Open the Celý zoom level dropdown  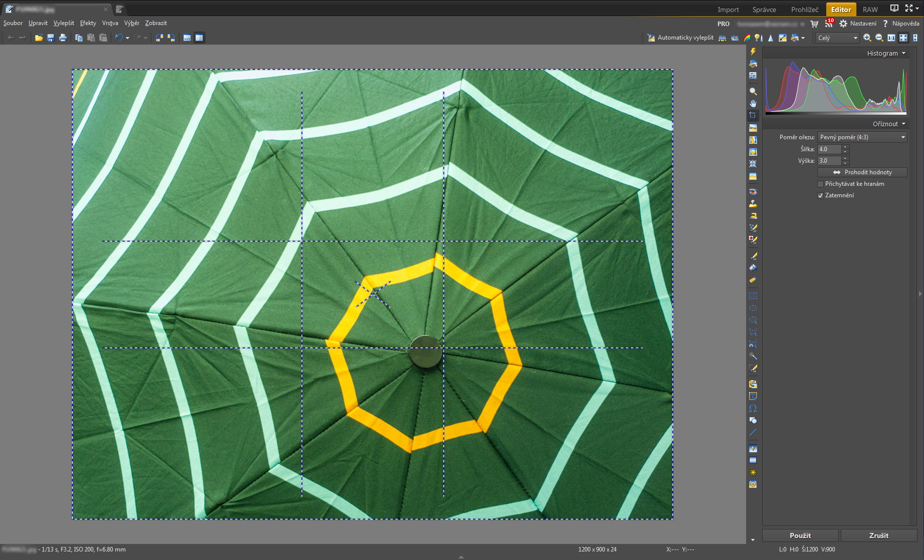(x=837, y=38)
